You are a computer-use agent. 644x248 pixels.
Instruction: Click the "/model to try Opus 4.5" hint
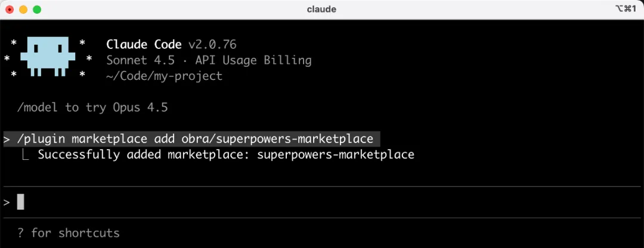pyautogui.click(x=92, y=107)
